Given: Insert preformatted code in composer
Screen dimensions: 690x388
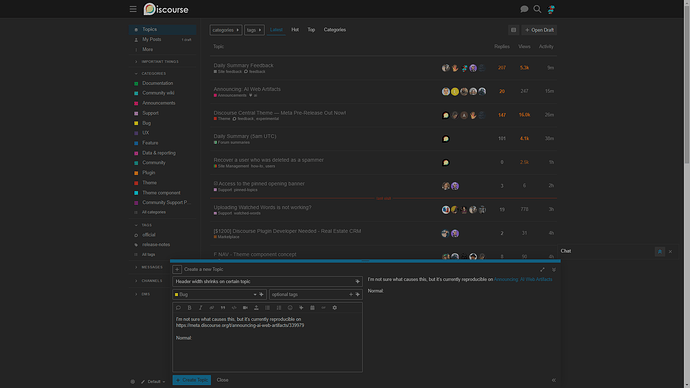Looking at the screenshot, I should [234, 307].
